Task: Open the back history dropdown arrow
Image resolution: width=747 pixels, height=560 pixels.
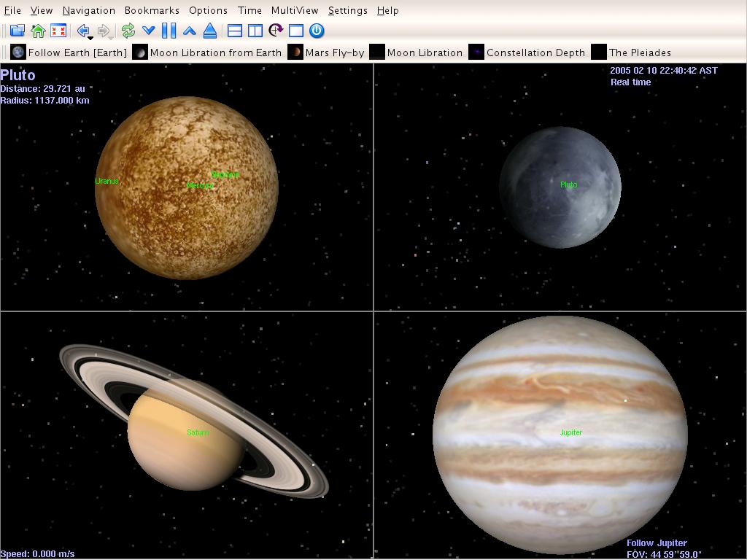Action: pos(90,38)
